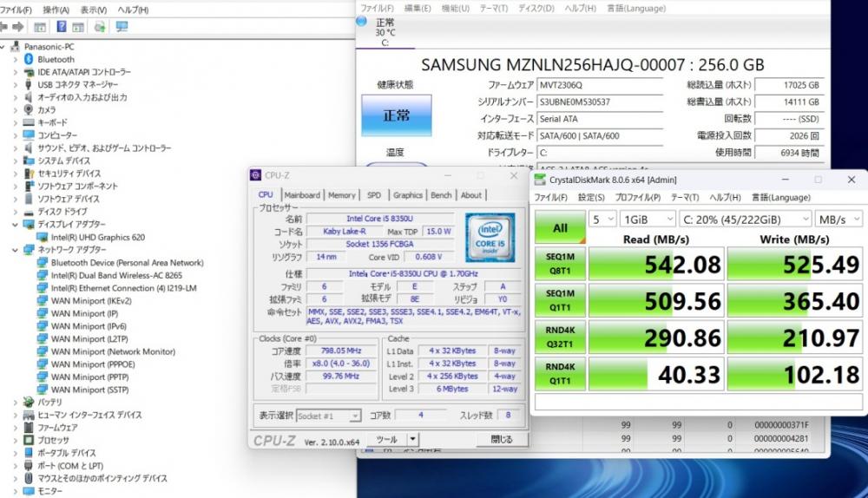
Task: Expand the Disk drives (ディスク ドライブ) node
Action: point(16,212)
